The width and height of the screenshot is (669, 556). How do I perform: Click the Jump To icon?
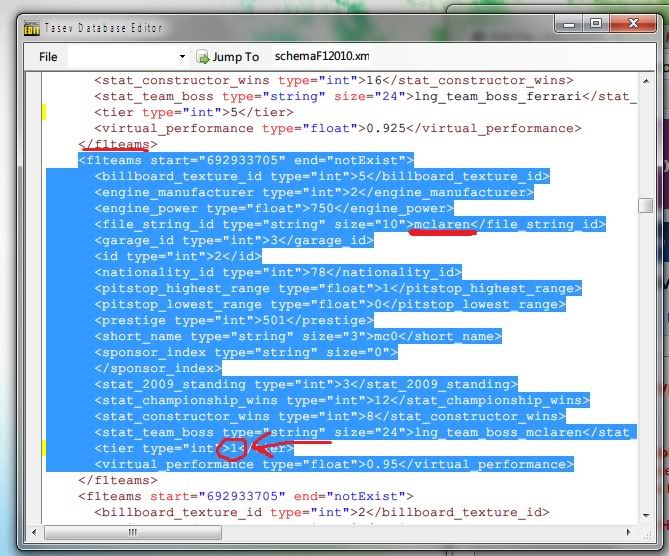point(202,57)
